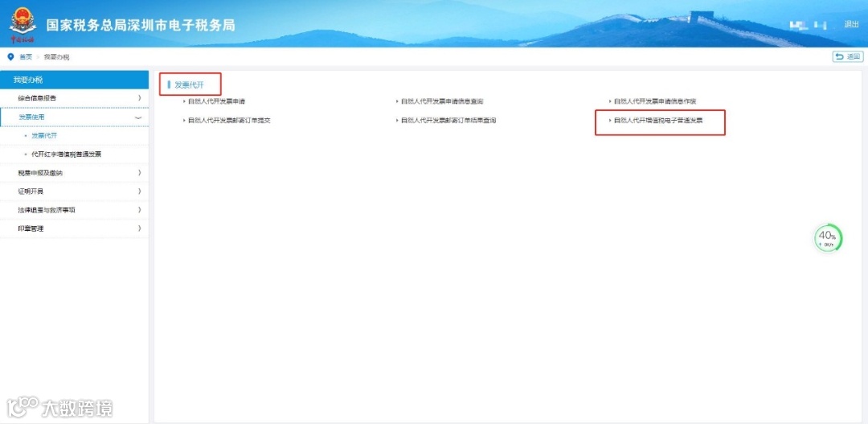Expand 综合信息报告 with its chevron
The height and width of the screenshot is (424, 868).
(139, 98)
